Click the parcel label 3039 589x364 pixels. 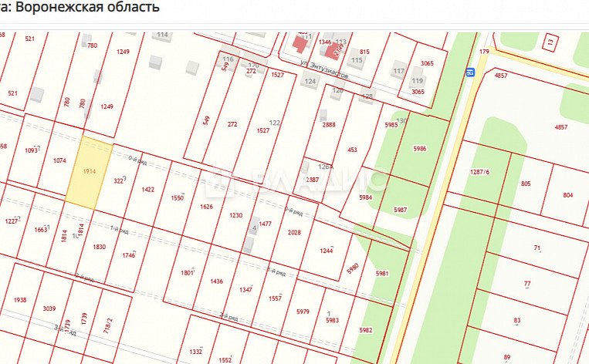49,308
